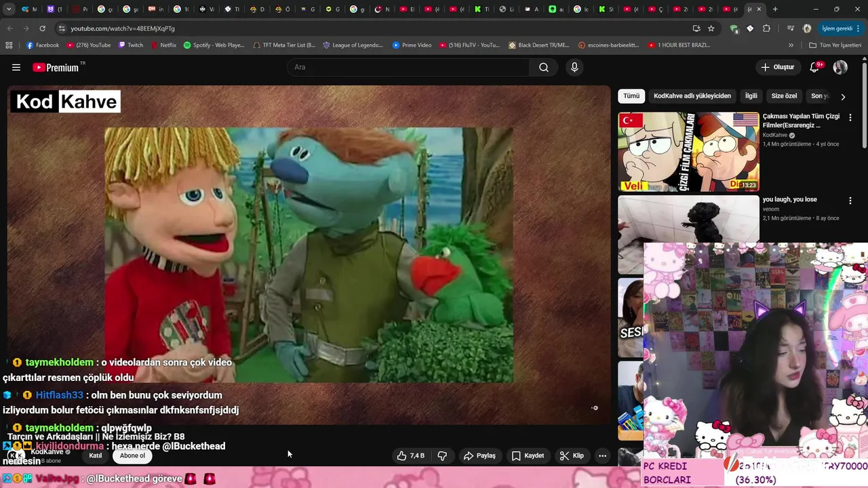Open the three-dot more actions menu

click(x=602, y=455)
